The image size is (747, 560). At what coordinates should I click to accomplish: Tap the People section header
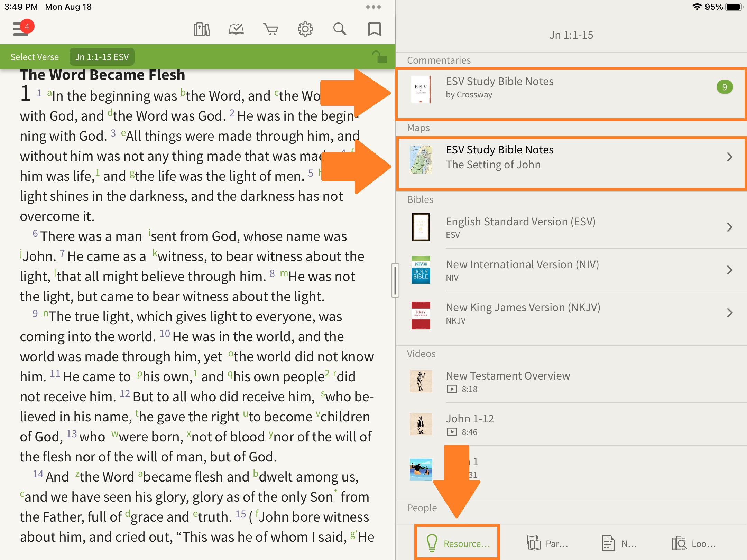422,508
